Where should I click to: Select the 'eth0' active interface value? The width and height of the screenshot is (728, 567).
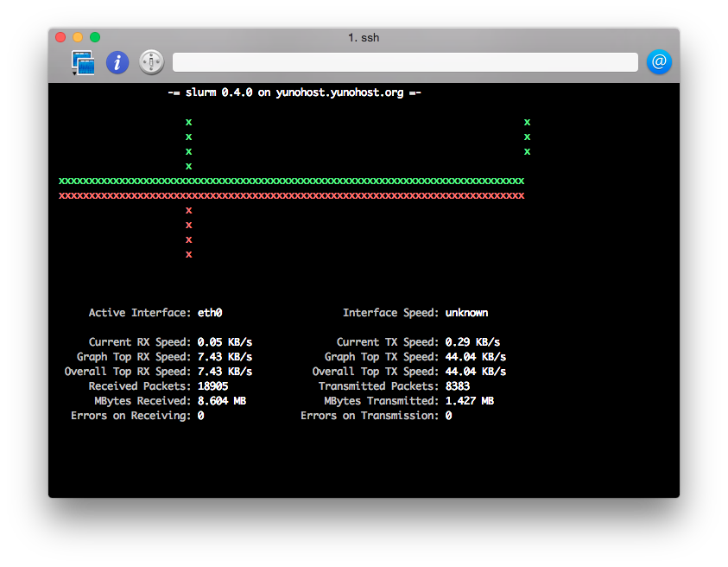click(210, 313)
